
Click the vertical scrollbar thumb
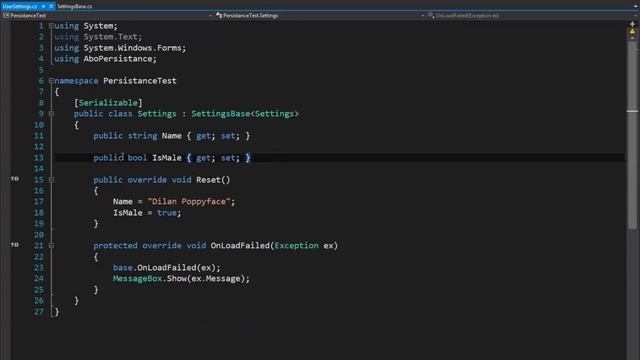click(632, 135)
